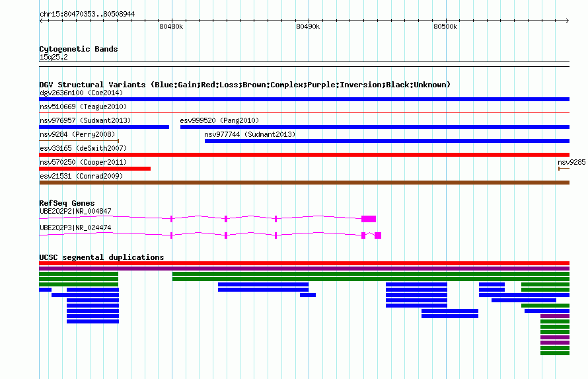Open the esv999520 (Pang2010) variant bar

click(x=375, y=127)
